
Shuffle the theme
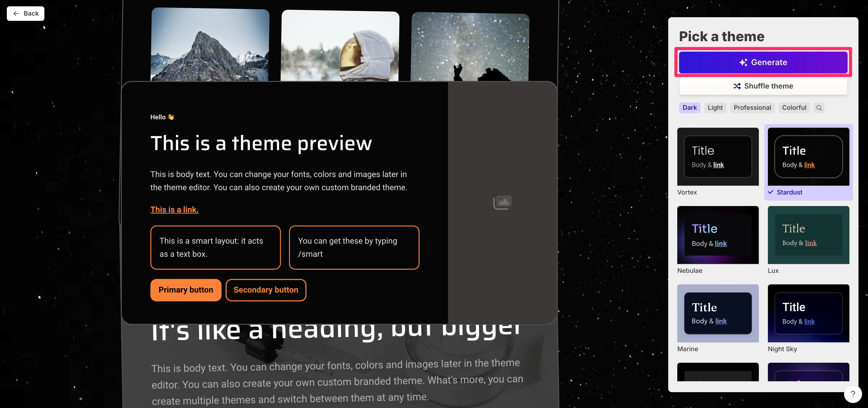click(x=763, y=86)
